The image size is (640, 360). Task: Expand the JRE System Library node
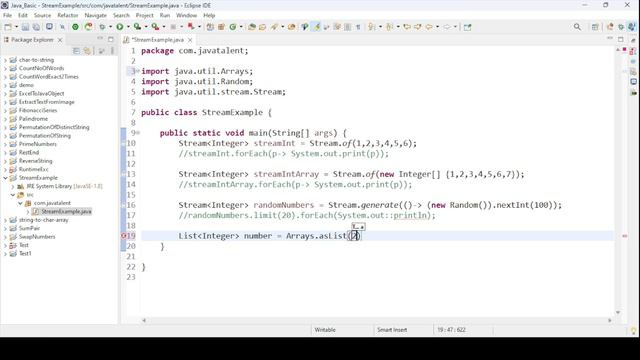[x=13, y=187]
